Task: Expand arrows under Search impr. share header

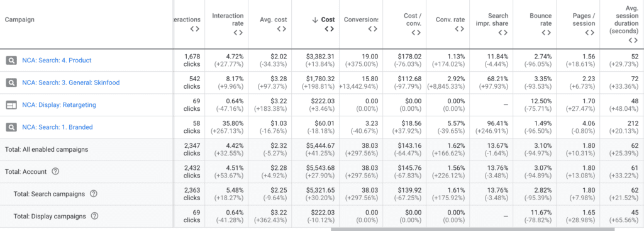Action: [x=502, y=33]
